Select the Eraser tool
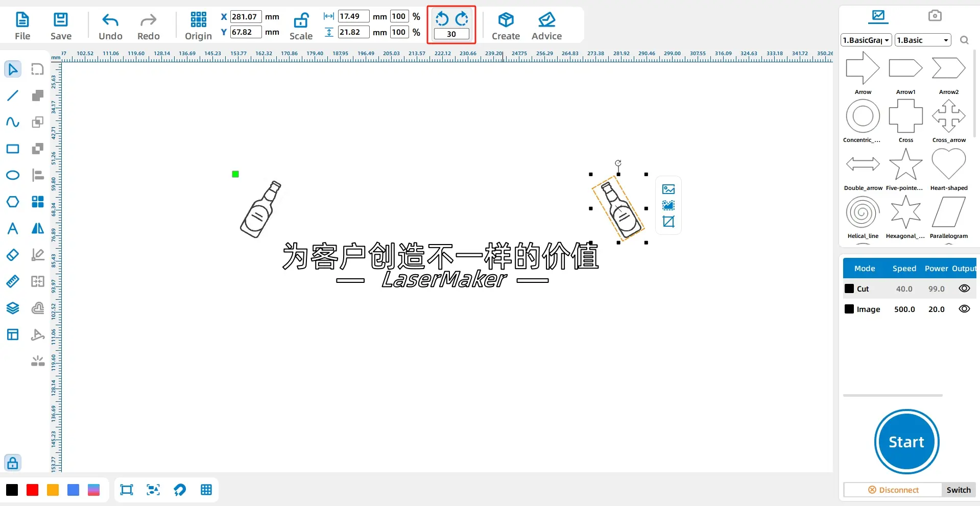 (x=13, y=255)
